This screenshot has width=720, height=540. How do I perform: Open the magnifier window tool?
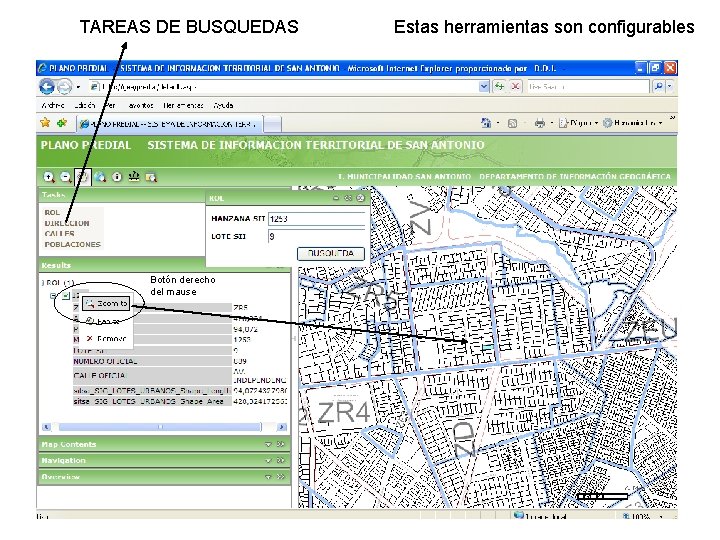coord(151,177)
